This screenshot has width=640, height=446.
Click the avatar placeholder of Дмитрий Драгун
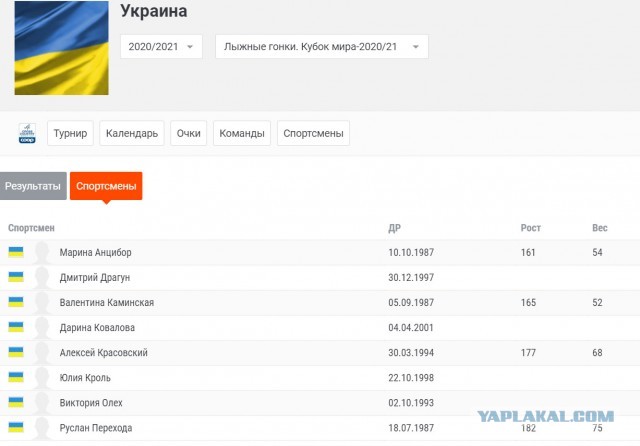(x=42, y=277)
